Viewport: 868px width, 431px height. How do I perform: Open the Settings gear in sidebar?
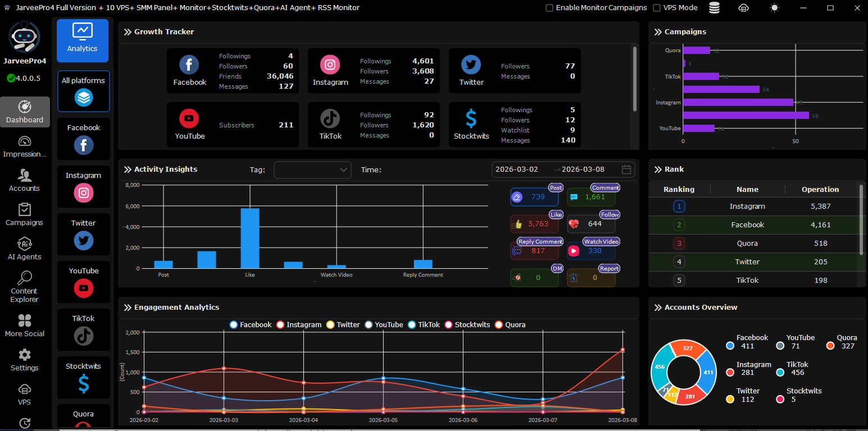pos(24,360)
